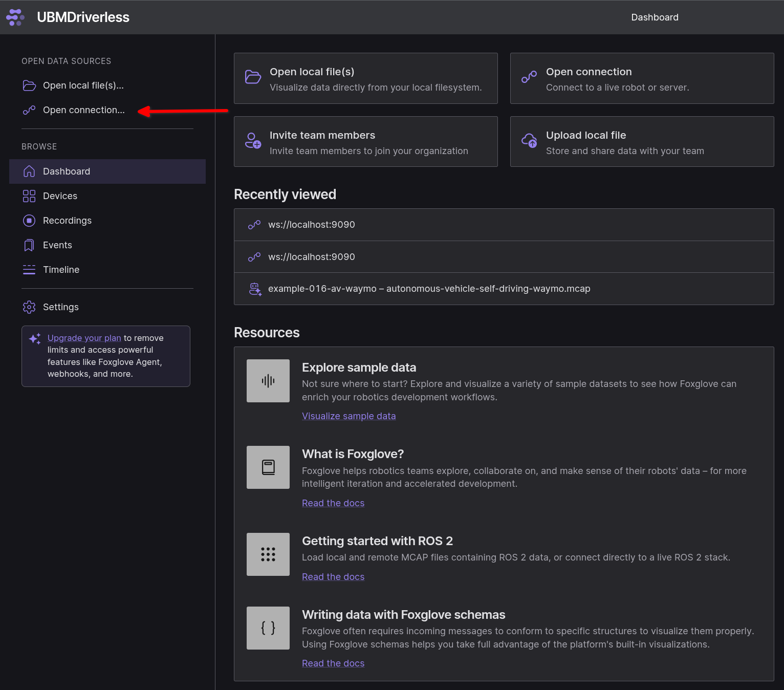Click the Explore sample data waveform thumbnail

[268, 381]
